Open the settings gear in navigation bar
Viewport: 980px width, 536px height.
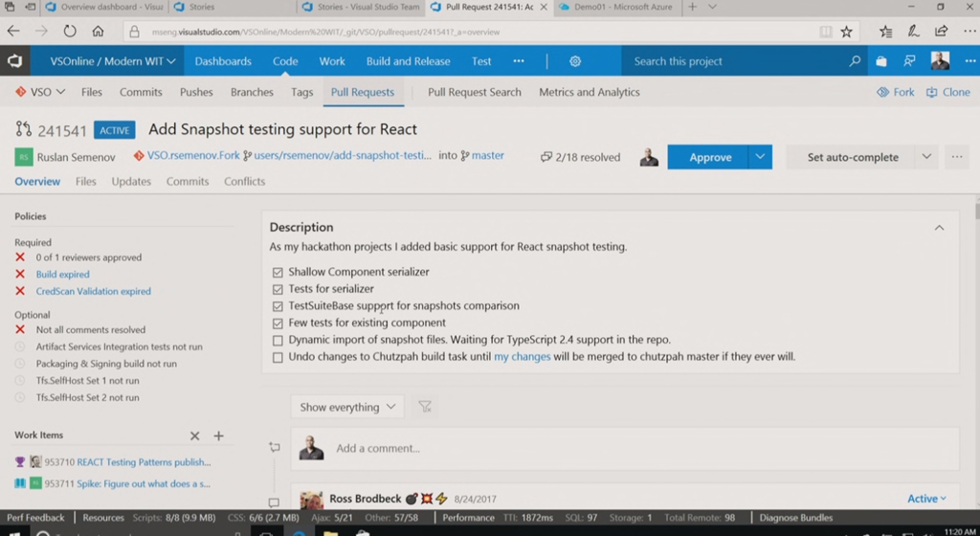[575, 61]
